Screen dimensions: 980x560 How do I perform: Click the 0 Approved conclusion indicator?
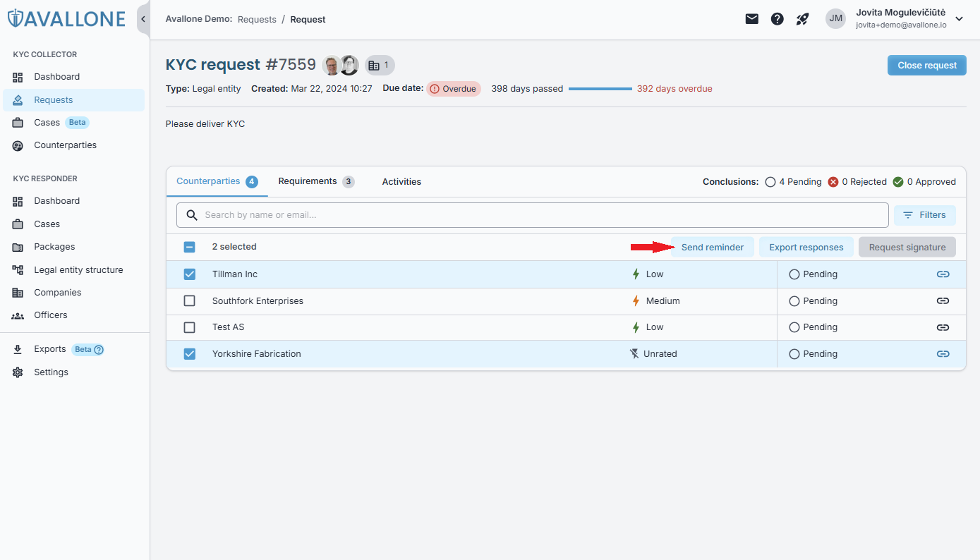point(924,182)
